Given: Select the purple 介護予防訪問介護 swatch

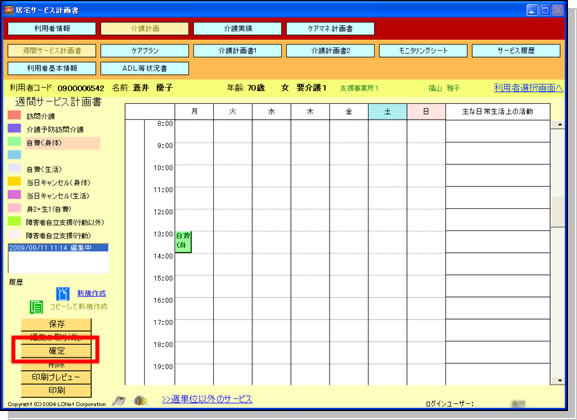Looking at the screenshot, I should (x=14, y=128).
